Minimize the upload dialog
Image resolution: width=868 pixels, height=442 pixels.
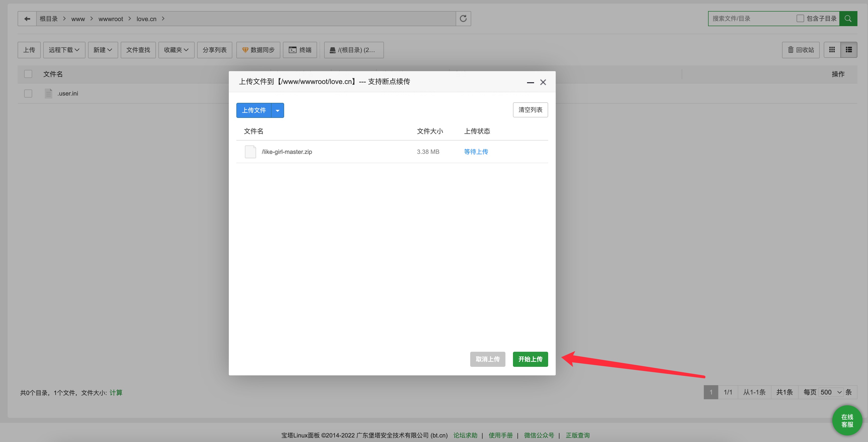click(530, 82)
